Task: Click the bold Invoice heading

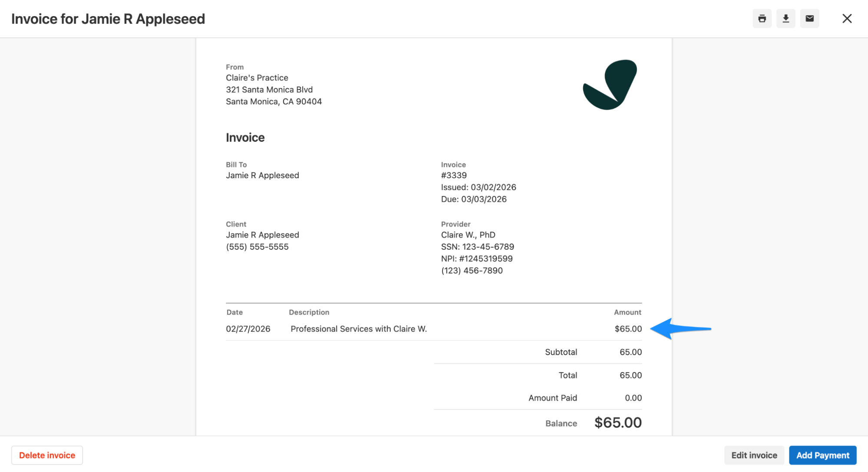Action: [245, 137]
